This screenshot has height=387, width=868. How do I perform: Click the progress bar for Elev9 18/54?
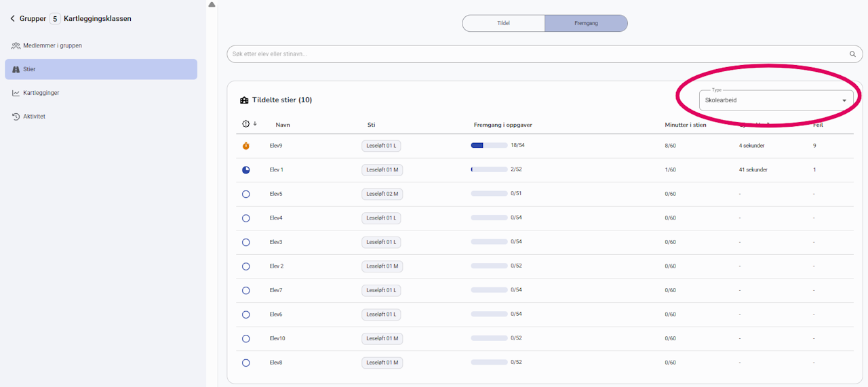(x=489, y=145)
